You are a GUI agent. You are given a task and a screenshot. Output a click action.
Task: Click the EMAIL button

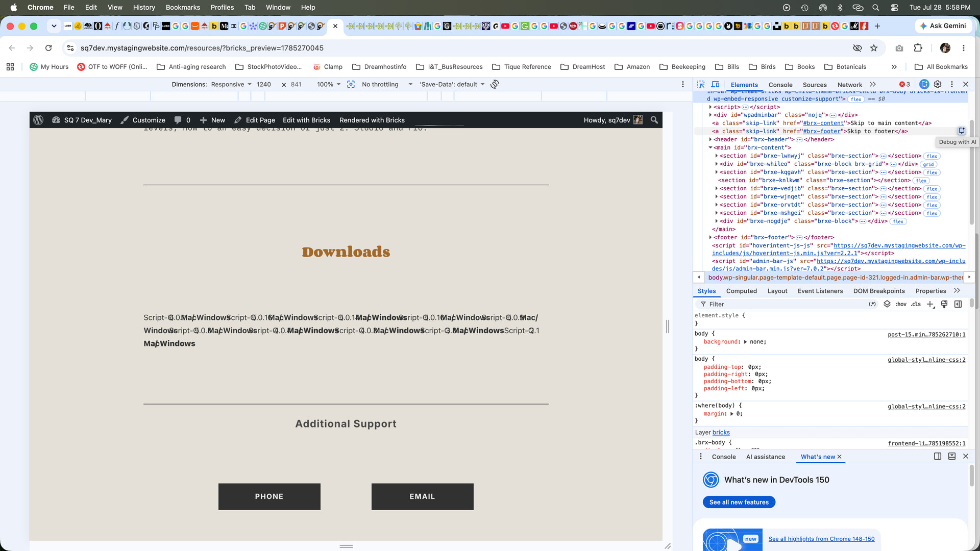pyautogui.click(x=423, y=496)
